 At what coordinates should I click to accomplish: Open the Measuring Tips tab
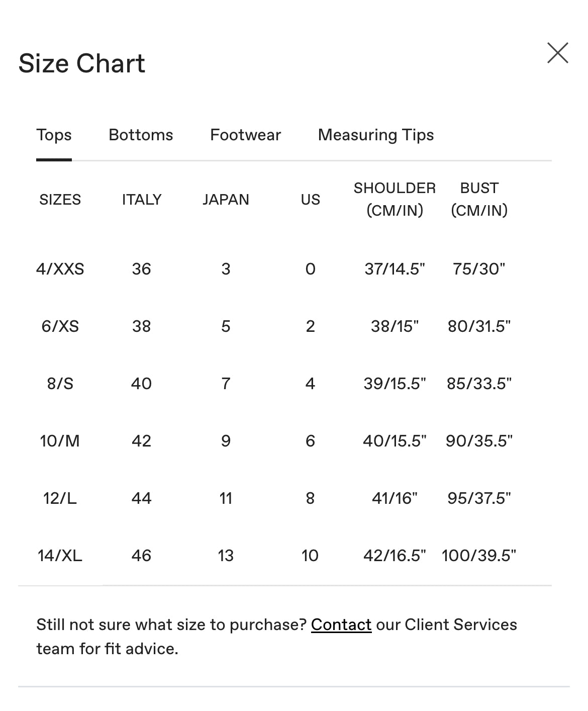click(x=375, y=135)
